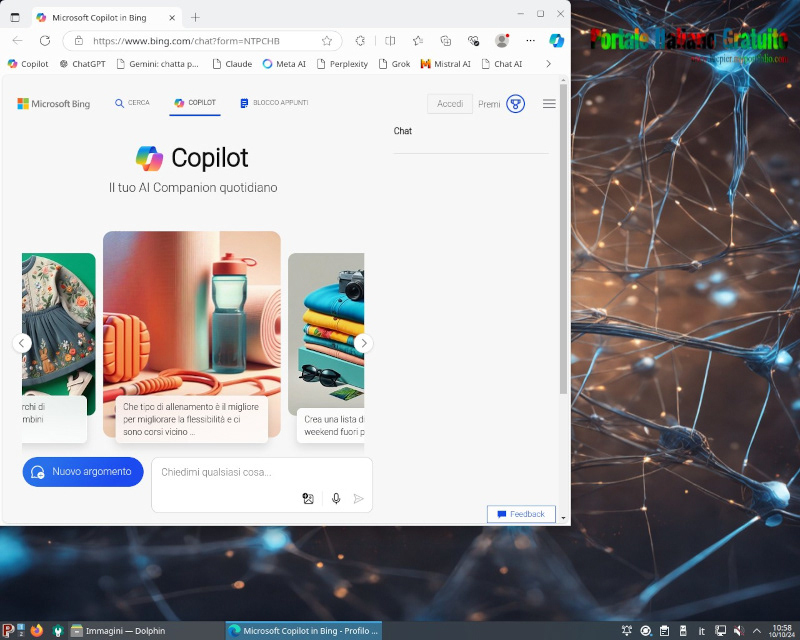Click the Chat heading in the side panel

403,131
